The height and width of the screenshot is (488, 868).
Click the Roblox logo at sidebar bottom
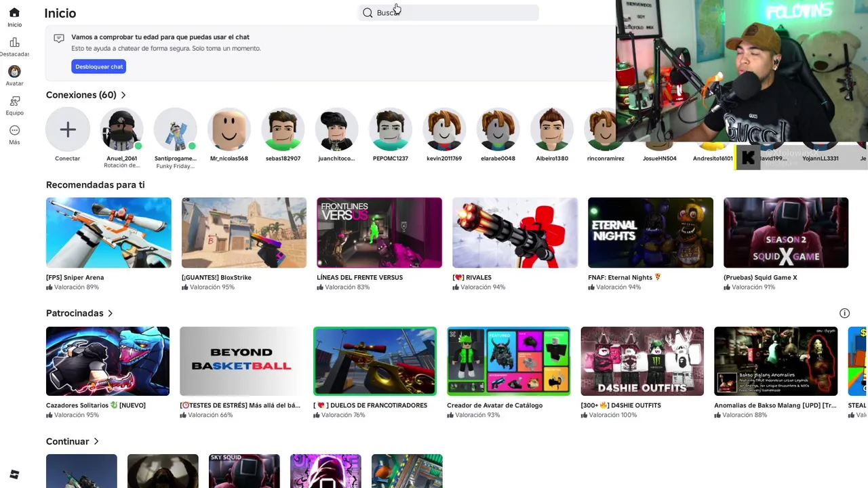pos(14,474)
